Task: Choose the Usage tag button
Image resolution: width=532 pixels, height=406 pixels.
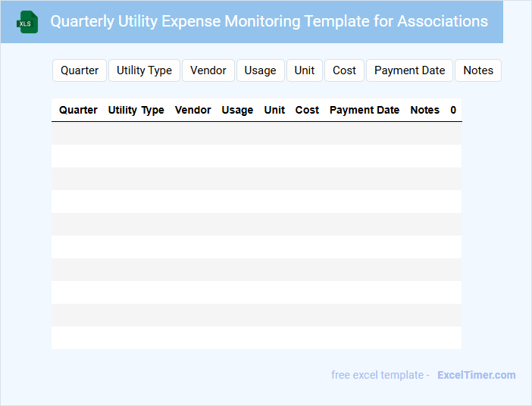Action: 261,70
